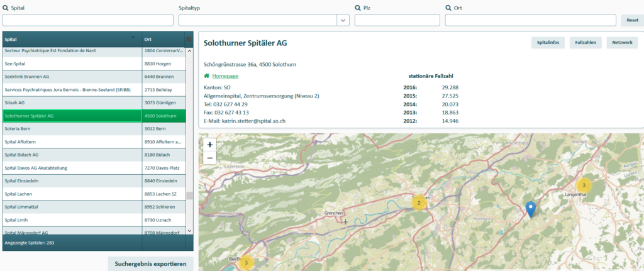
Task: Click the address Schöngrünstrasse 36a text
Action: [x=250, y=65]
